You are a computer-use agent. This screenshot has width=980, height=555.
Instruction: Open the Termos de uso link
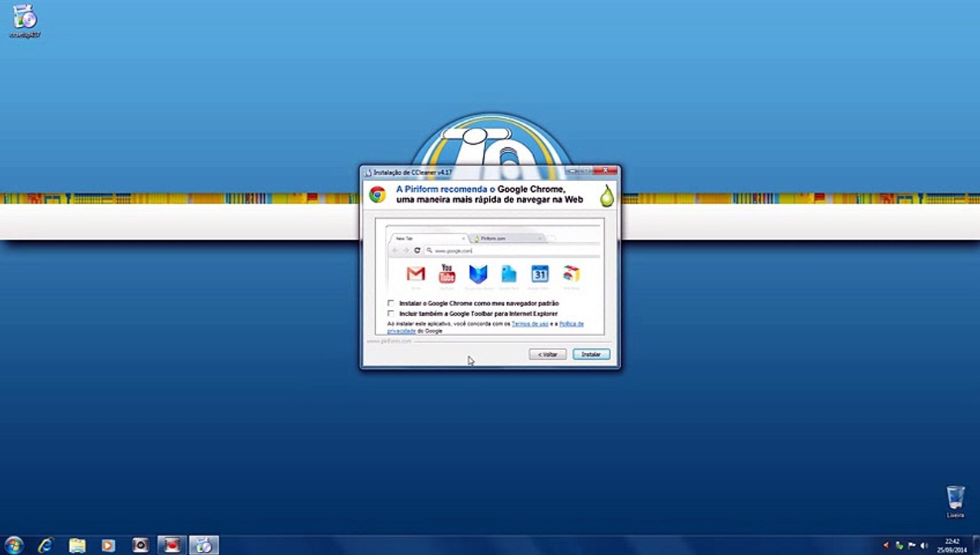(x=530, y=324)
